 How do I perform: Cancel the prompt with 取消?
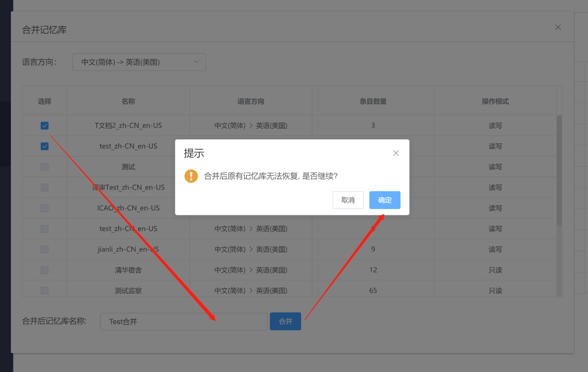click(348, 200)
